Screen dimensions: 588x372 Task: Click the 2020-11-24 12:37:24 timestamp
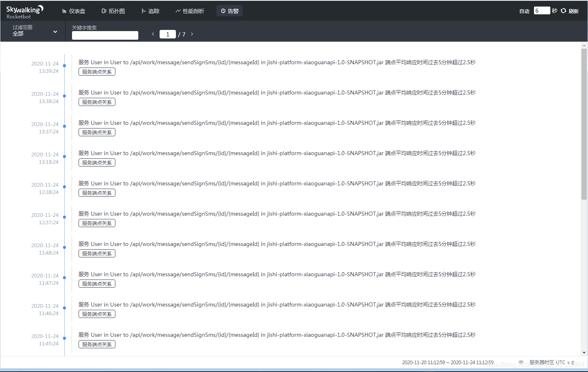pos(45,219)
